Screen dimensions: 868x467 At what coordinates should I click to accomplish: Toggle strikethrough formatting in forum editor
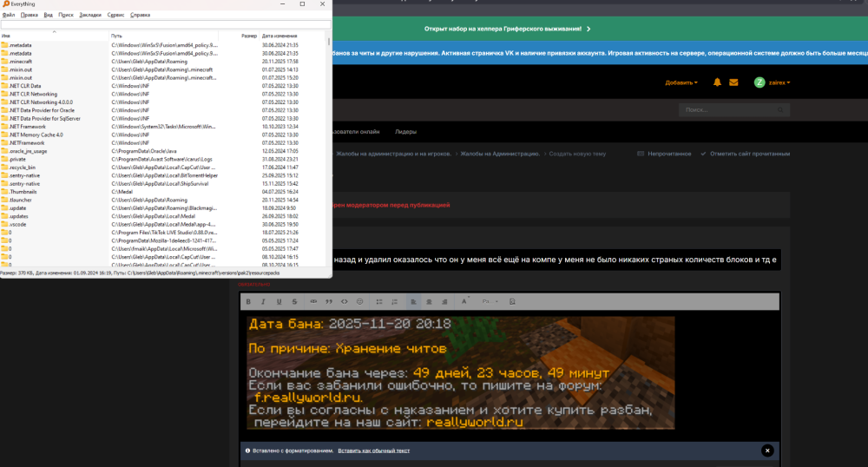294,301
